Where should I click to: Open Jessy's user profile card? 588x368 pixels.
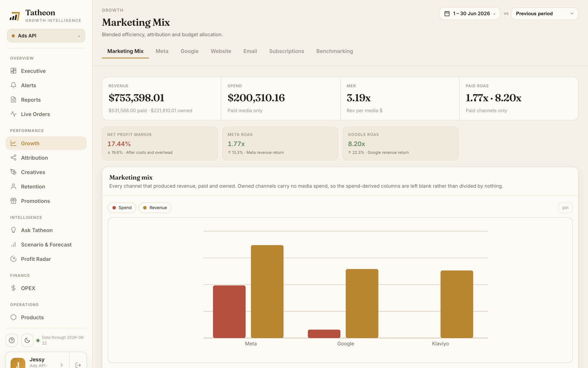[x=37, y=361]
